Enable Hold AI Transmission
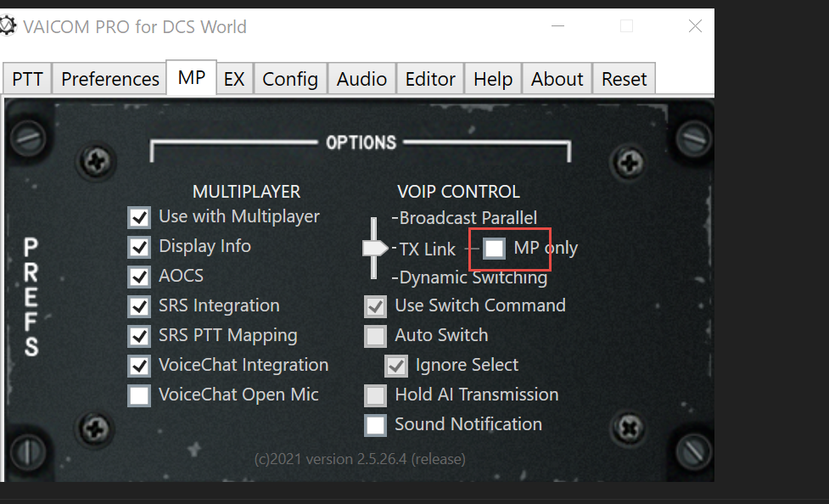Image resolution: width=829 pixels, height=504 pixels. coord(375,395)
